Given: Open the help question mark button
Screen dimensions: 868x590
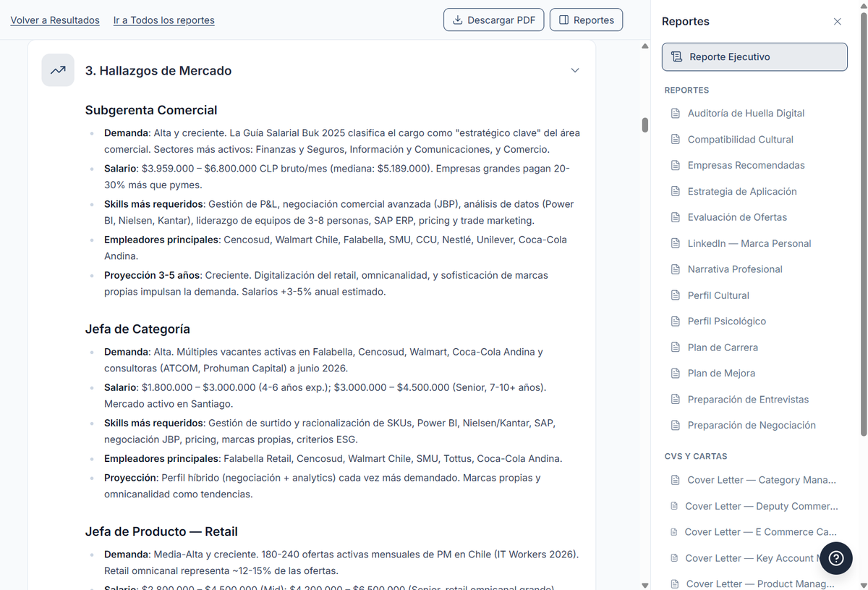Looking at the screenshot, I should click(x=836, y=558).
